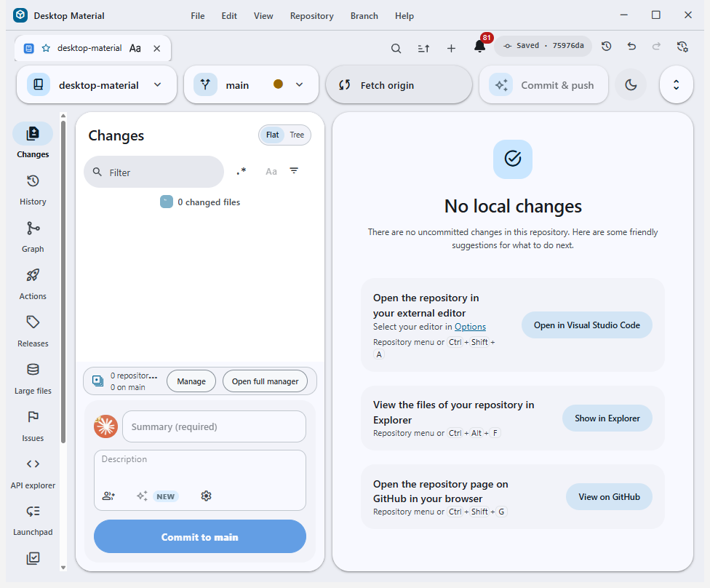Screen dimensions: 710x588
Task: Open the View menu
Action: 263,16
